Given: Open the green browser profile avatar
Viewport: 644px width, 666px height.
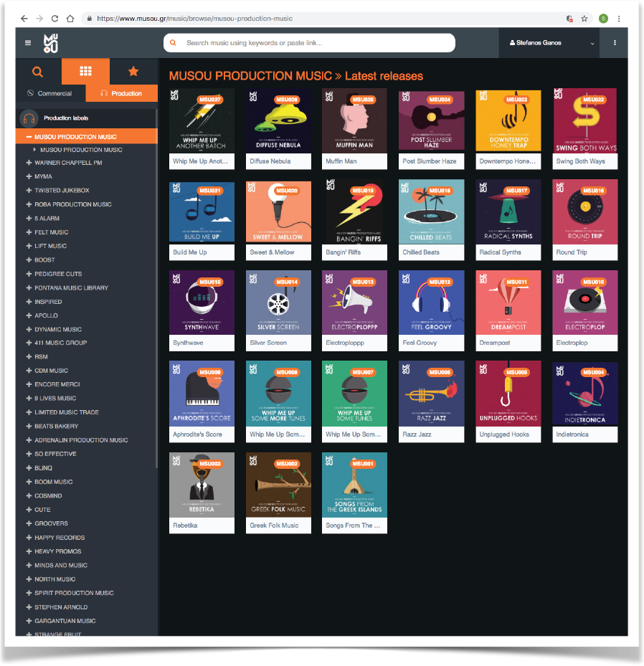Looking at the screenshot, I should point(603,19).
